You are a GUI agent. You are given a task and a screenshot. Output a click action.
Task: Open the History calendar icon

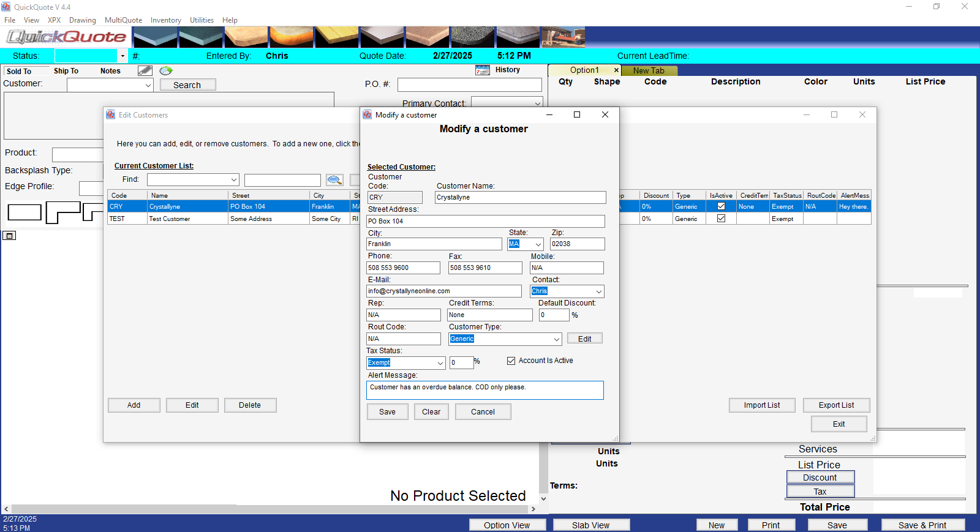pyautogui.click(x=483, y=70)
